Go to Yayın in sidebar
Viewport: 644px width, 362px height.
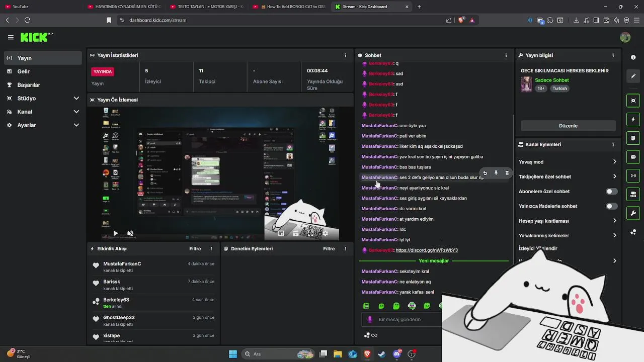[x=42, y=58]
